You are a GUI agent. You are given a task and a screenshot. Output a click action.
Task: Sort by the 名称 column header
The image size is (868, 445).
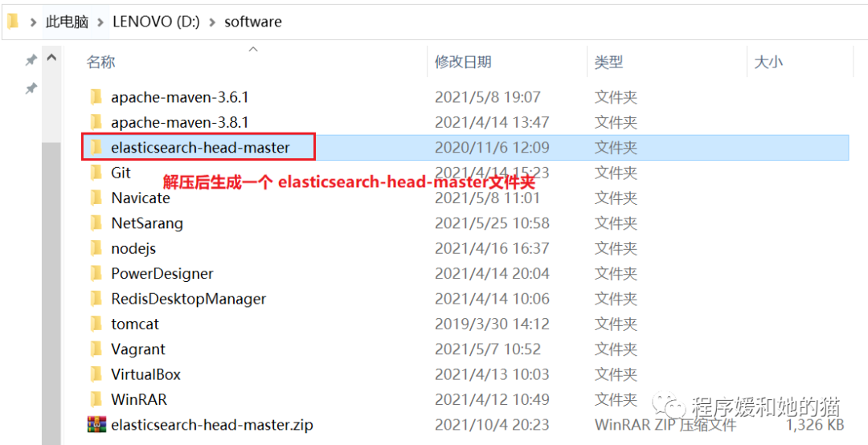(100, 61)
